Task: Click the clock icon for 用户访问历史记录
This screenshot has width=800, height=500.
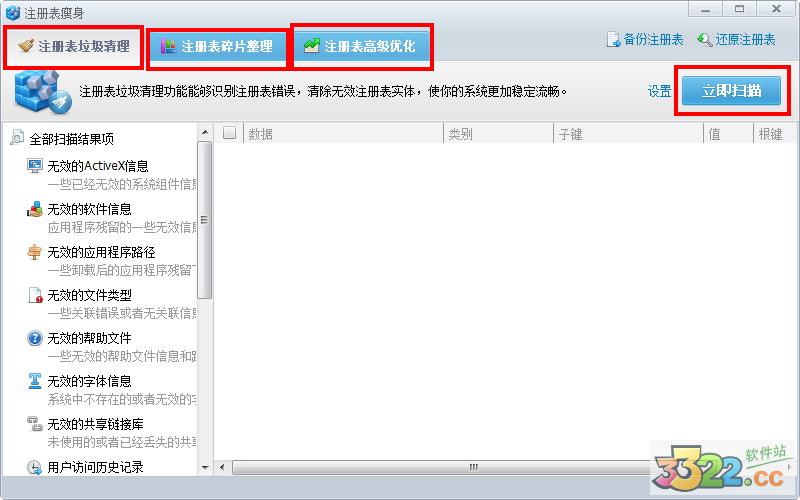Action: (x=35, y=467)
